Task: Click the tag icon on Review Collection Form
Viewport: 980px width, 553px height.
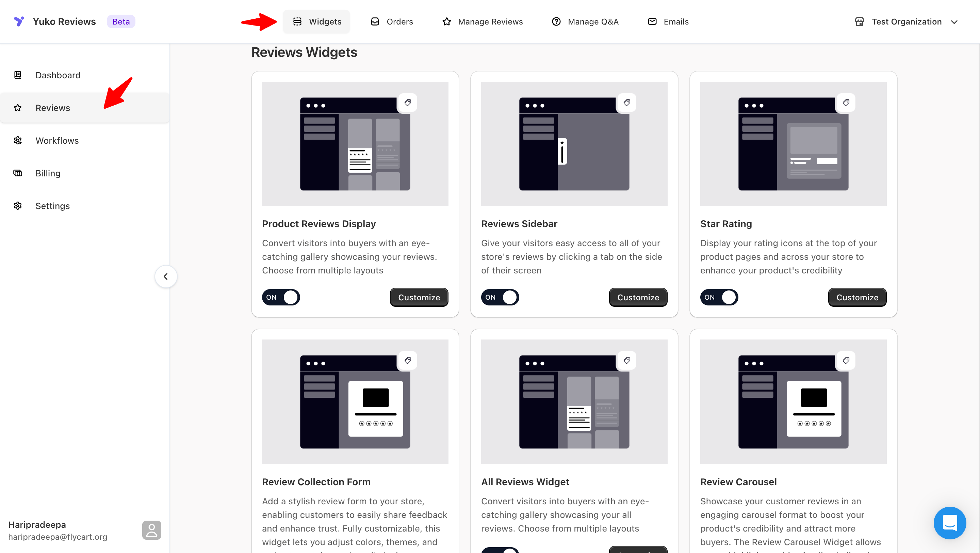Action: coord(407,360)
